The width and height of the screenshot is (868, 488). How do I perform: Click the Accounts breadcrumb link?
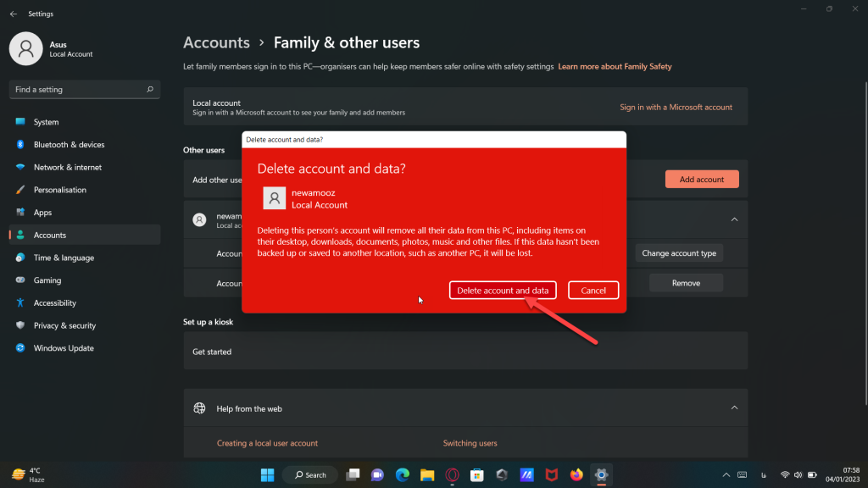tap(216, 42)
